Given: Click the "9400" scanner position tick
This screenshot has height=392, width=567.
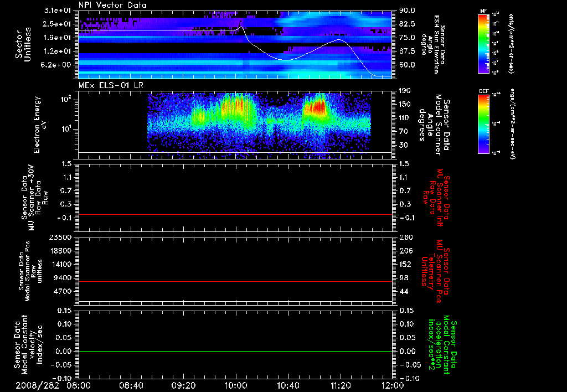Looking at the screenshot, I should click(x=63, y=278).
